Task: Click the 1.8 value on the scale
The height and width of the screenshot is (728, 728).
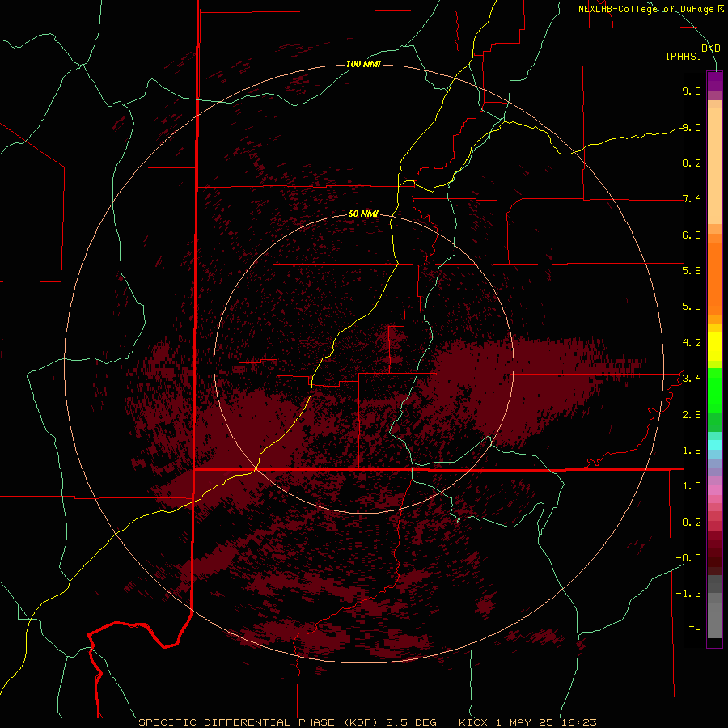Action: (x=692, y=450)
